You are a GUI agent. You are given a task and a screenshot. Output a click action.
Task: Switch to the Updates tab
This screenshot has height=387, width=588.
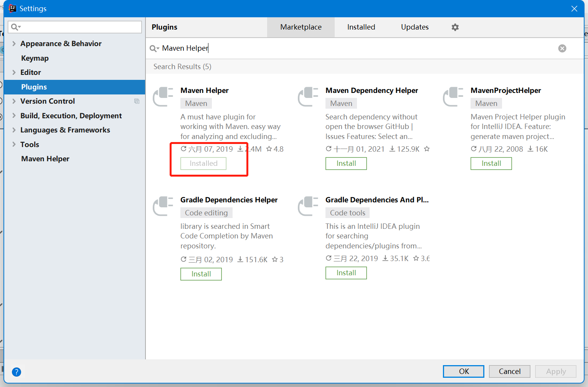click(x=415, y=27)
